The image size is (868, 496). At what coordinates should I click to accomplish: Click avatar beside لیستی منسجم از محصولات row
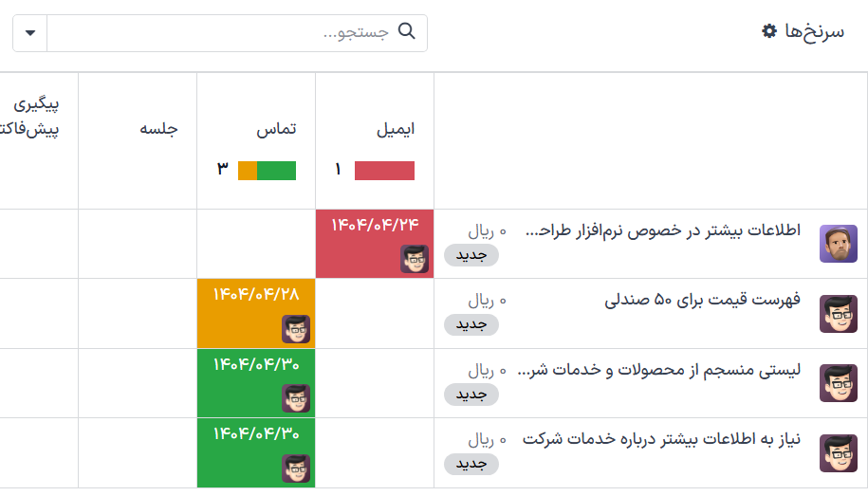(x=838, y=384)
